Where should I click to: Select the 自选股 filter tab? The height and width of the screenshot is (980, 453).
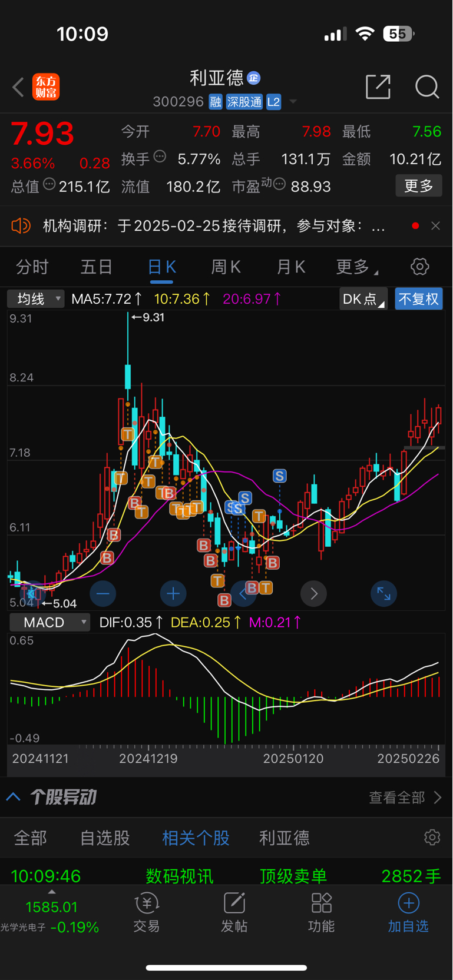click(105, 838)
